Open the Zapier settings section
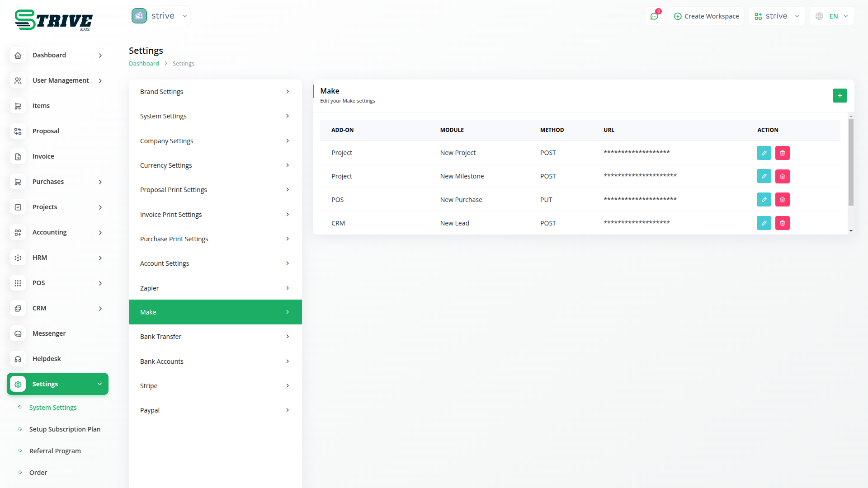The height and width of the screenshot is (488, 868). [215, 288]
